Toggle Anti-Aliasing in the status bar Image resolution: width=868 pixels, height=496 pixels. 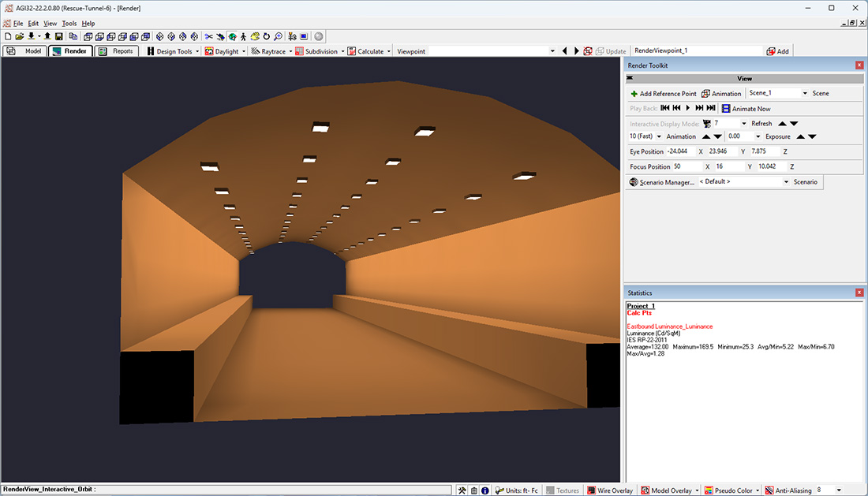(788, 490)
